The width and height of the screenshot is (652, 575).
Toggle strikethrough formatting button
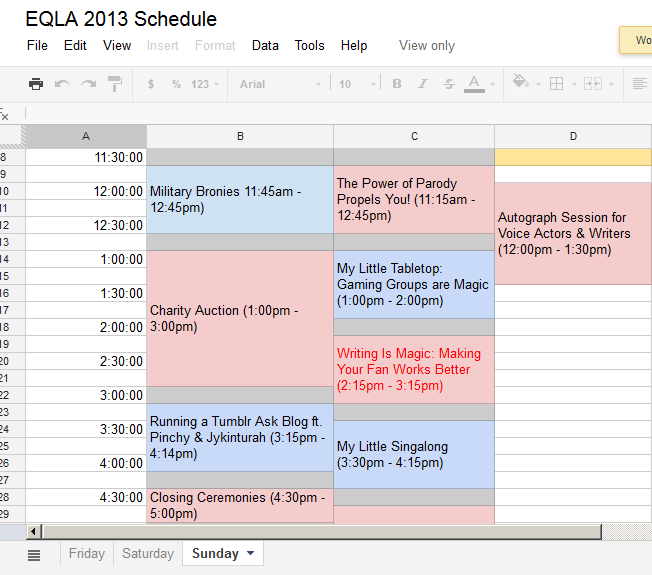point(449,84)
